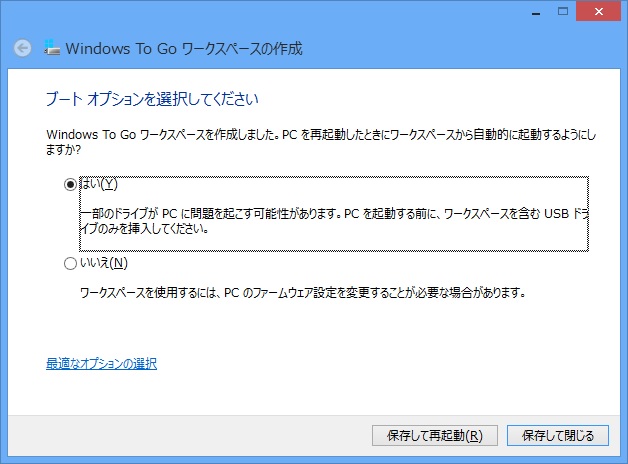628x464 pixels.
Task: Click the Windows To Go drive icon
Action: [52, 47]
